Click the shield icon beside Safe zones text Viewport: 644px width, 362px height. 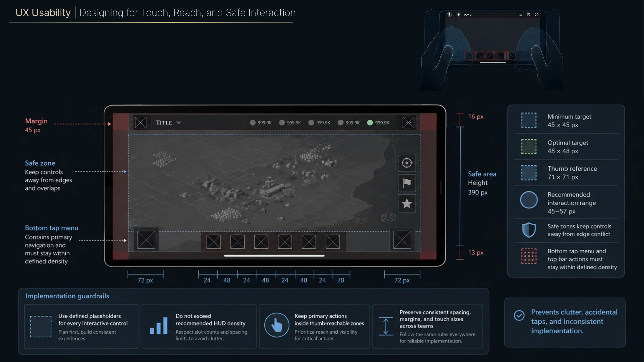(x=529, y=230)
